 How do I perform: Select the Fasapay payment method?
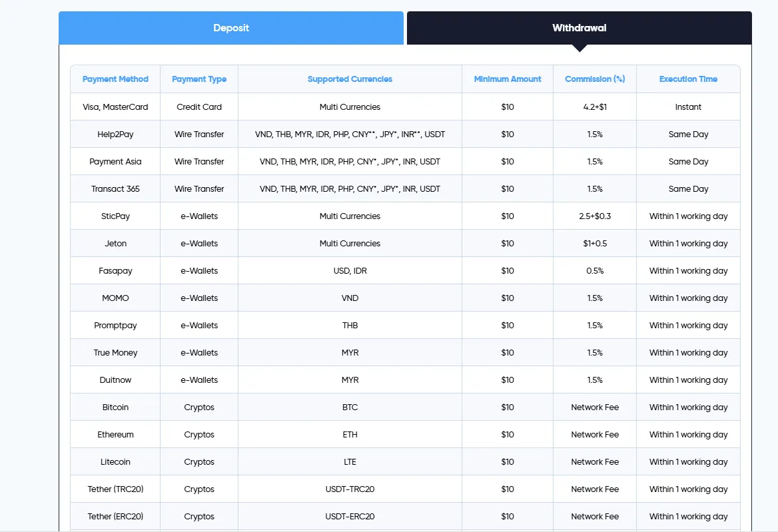[x=115, y=271]
